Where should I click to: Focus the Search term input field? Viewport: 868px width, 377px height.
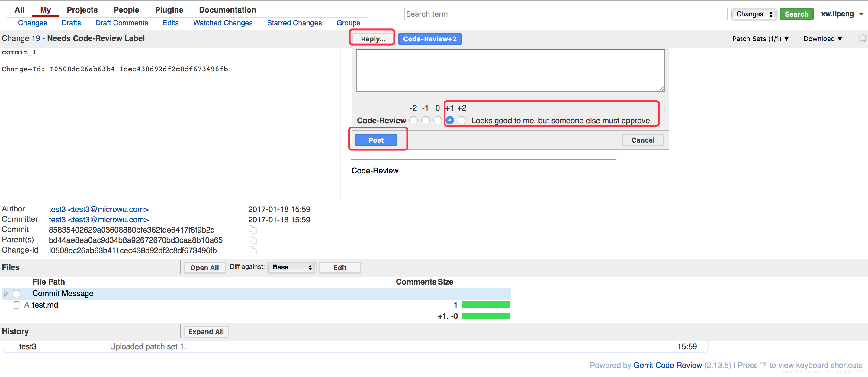pos(565,14)
